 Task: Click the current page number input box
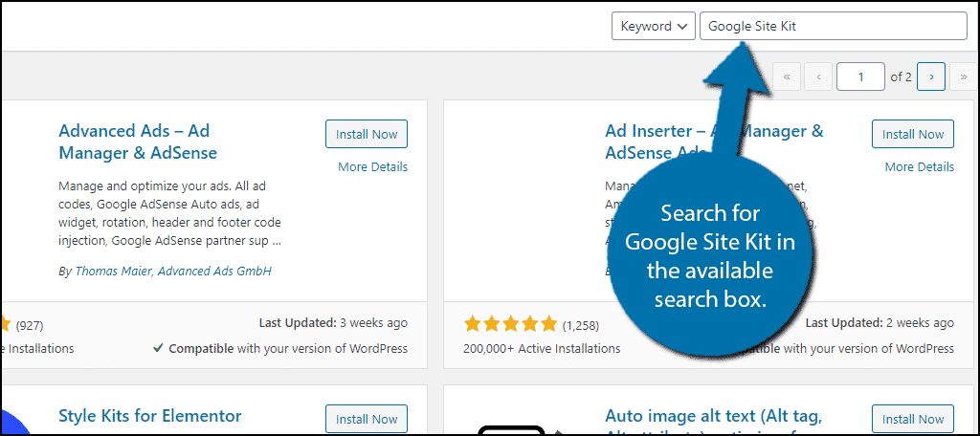(860, 76)
